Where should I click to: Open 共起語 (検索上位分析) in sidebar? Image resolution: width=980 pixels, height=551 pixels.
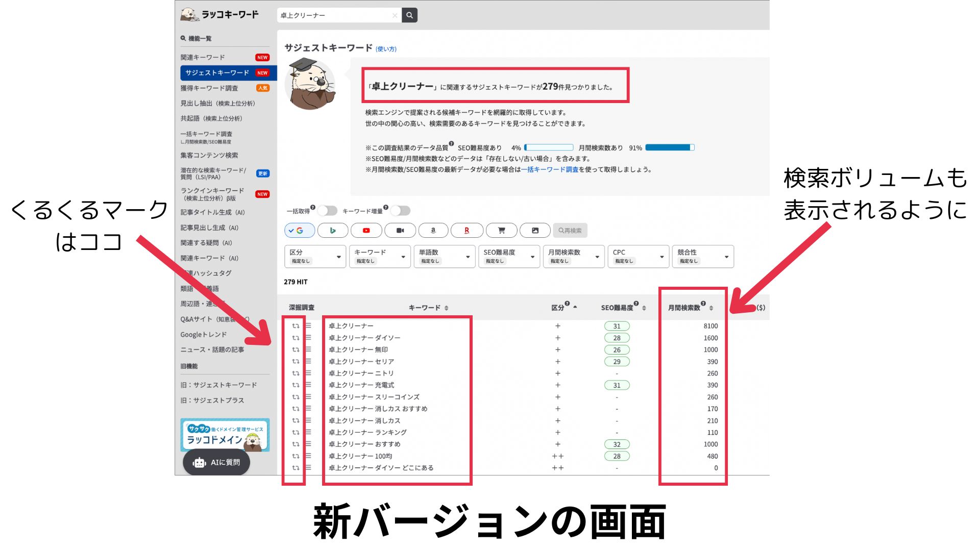(211, 118)
